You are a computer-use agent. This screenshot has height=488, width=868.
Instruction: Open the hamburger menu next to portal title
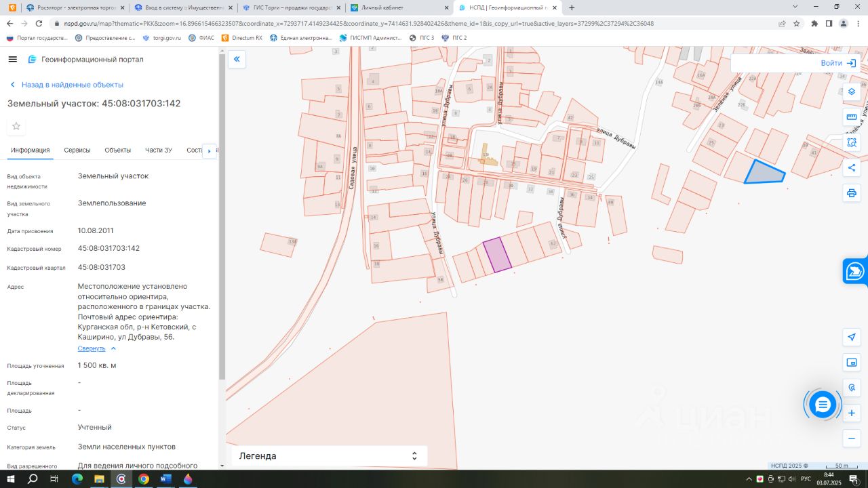pos(12,59)
